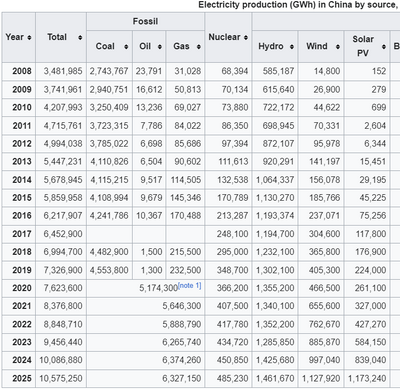The image size is (400, 389).
Task: Select the 2021 year row cell
Action: point(19,306)
